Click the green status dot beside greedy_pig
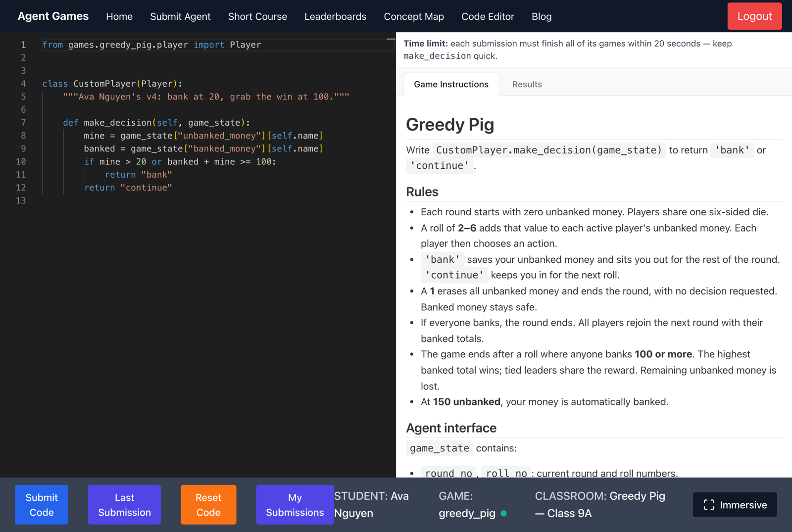Image resolution: width=792 pixels, height=532 pixels. tap(503, 514)
